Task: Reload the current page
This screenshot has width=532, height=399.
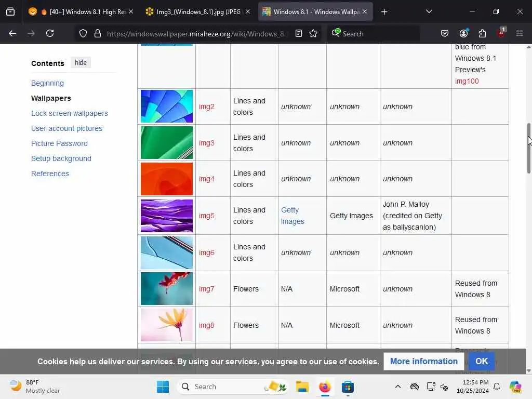Action: [x=50, y=33]
